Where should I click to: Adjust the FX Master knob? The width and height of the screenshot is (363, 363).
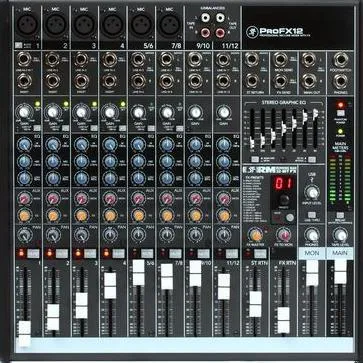pyautogui.click(x=256, y=235)
